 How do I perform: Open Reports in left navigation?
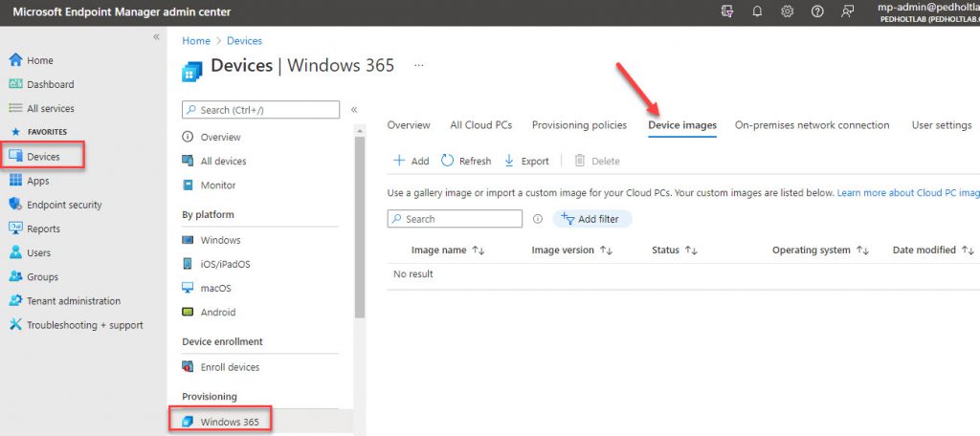(x=43, y=229)
